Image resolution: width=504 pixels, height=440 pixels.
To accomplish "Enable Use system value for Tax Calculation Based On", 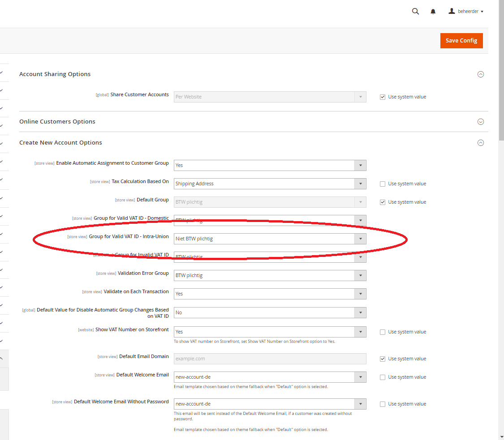I will [383, 184].
